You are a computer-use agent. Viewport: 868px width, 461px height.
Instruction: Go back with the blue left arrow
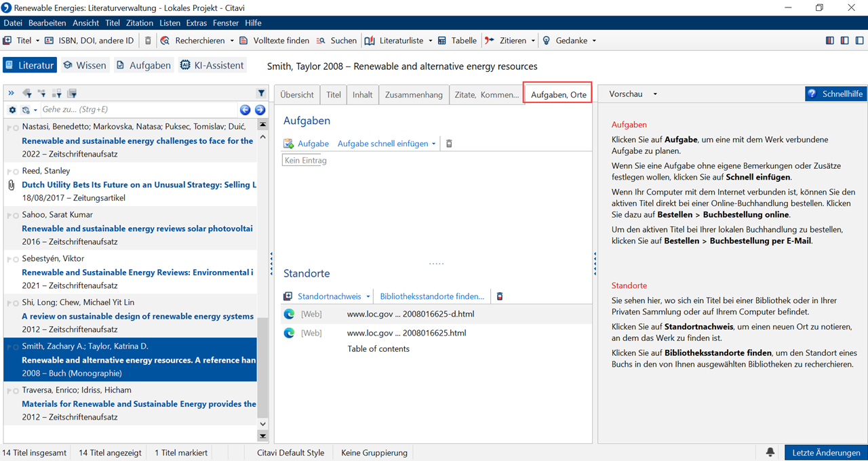point(245,110)
